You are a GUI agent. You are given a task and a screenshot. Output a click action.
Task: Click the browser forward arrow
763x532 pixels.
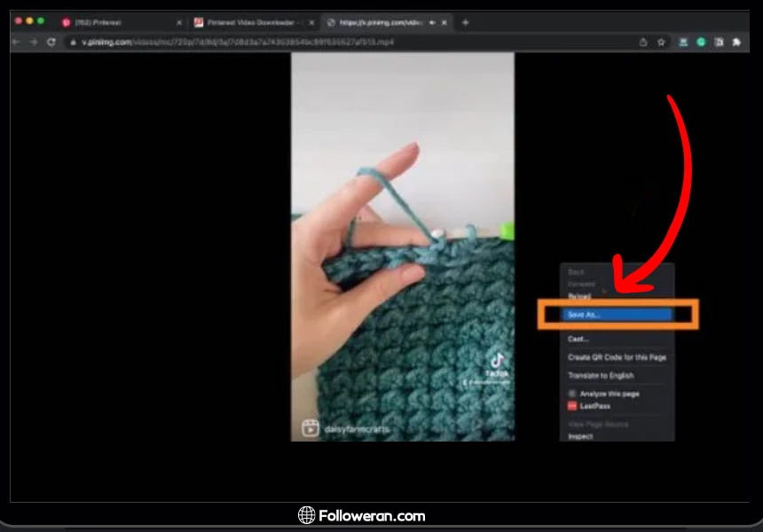pyautogui.click(x=34, y=42)
